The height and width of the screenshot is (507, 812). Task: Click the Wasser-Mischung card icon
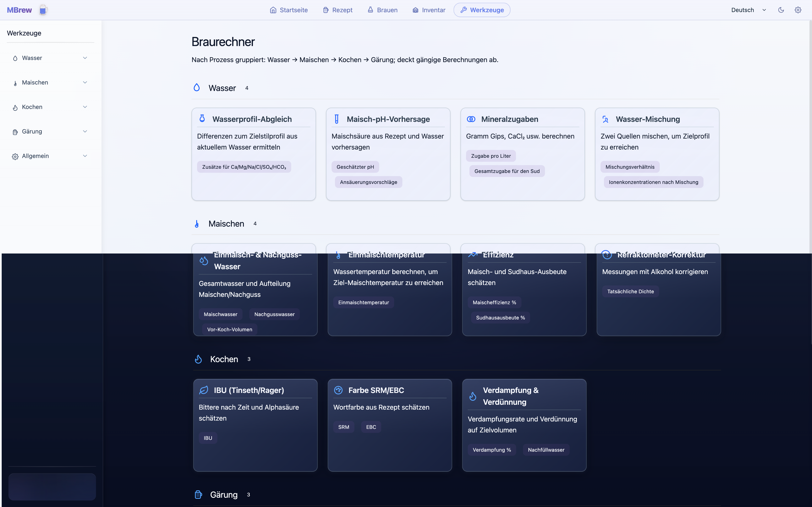[x=606, y=119]
